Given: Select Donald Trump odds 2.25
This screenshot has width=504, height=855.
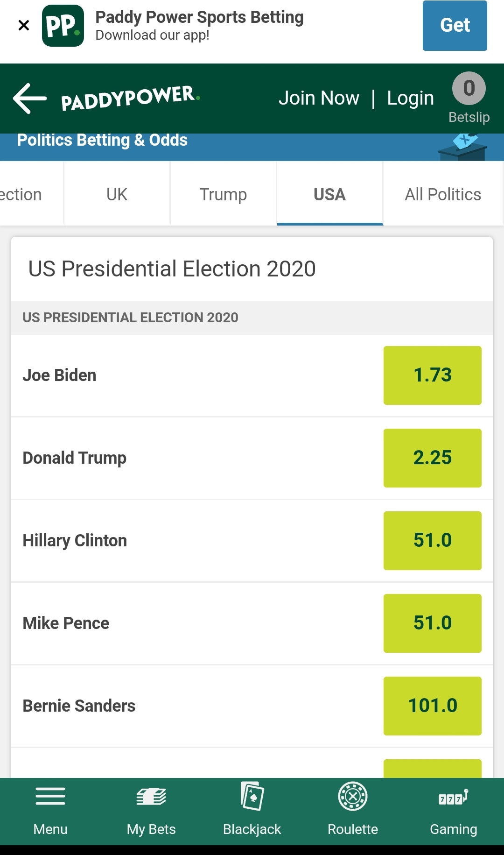Looking at the screenshot, I should click(433, 458).
